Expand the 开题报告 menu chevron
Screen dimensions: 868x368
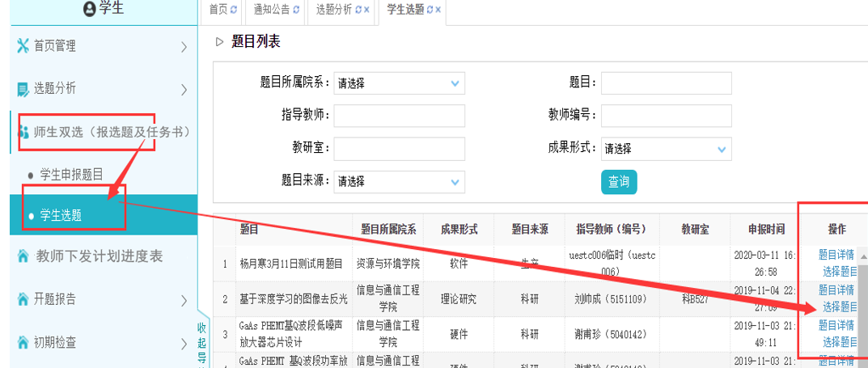[184, 301]
